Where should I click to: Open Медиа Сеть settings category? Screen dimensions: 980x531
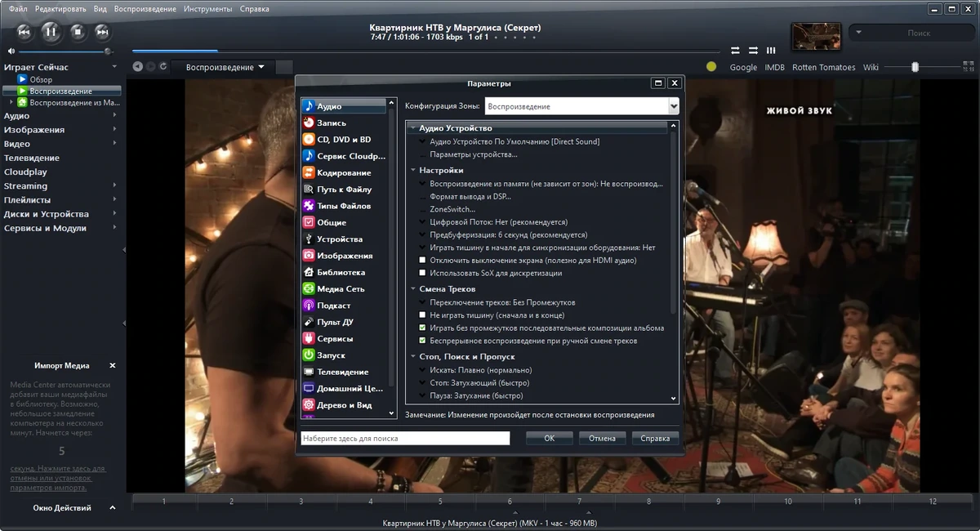[343, 288]
